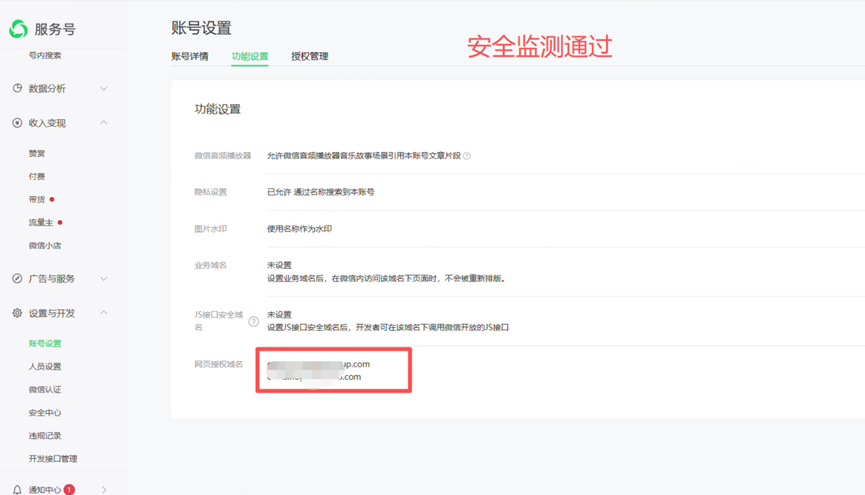Image resolution: width=865 pixels, height=495 pixels.
Task: Click the 广告与服务 compass icon
Action: click(17, 279)
